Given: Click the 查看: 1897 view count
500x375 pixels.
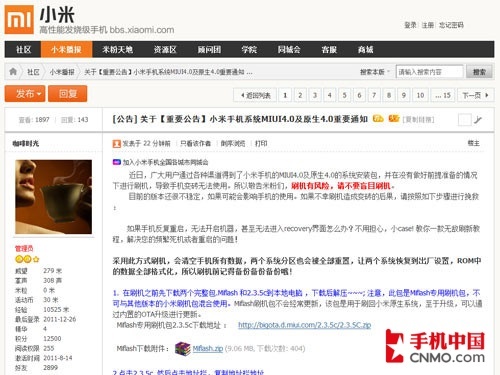Looking at the screenshot, I should 34,120.
